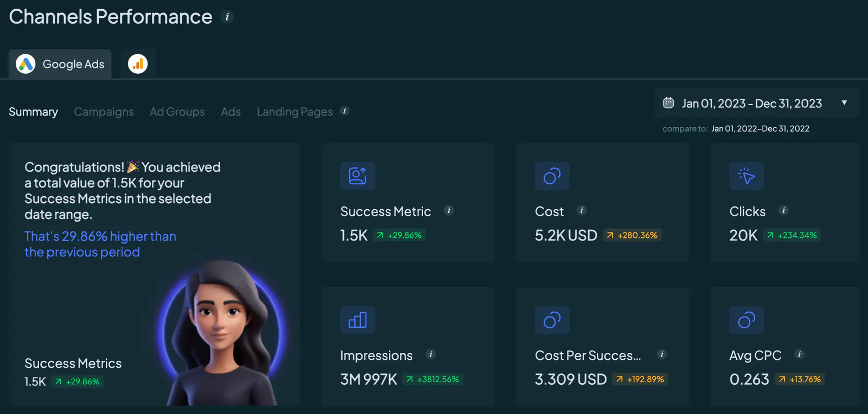868x414 pixels.
Task: Click the Cost card coins icon
Action: (552, 176)
